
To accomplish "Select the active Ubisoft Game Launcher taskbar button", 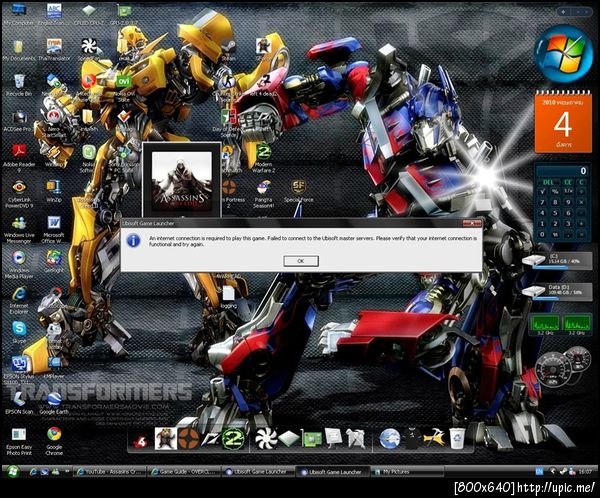I will point(333,472).
